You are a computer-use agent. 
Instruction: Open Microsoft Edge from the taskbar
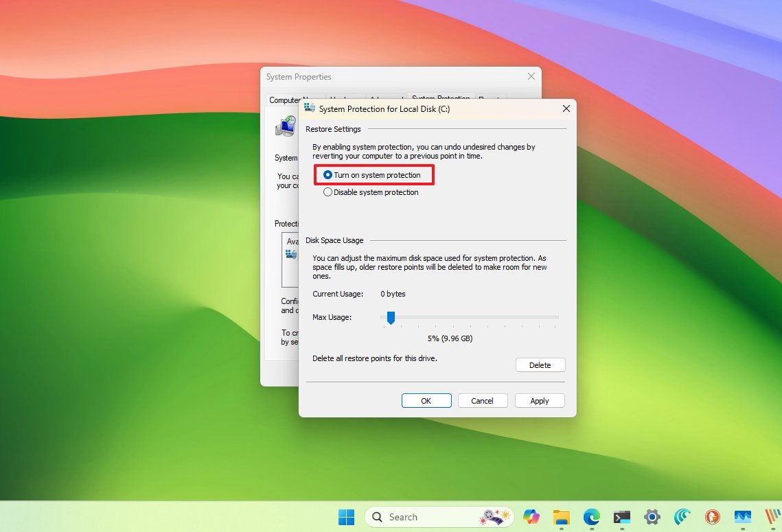pyautogui.click(x=591, y=517)
